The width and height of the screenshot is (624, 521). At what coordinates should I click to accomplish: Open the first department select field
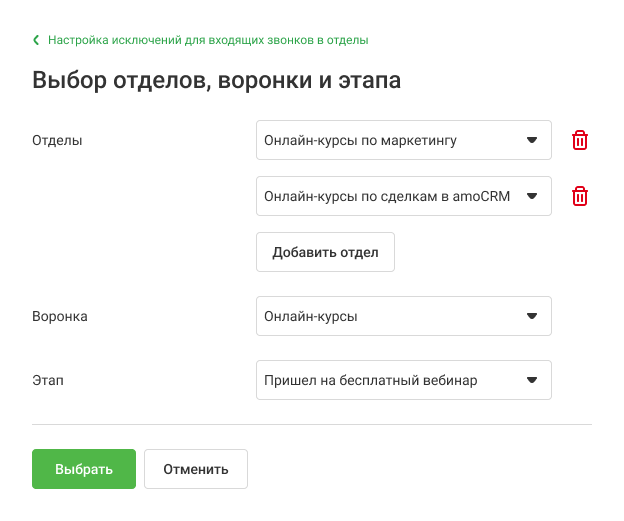tap(404, 140)
